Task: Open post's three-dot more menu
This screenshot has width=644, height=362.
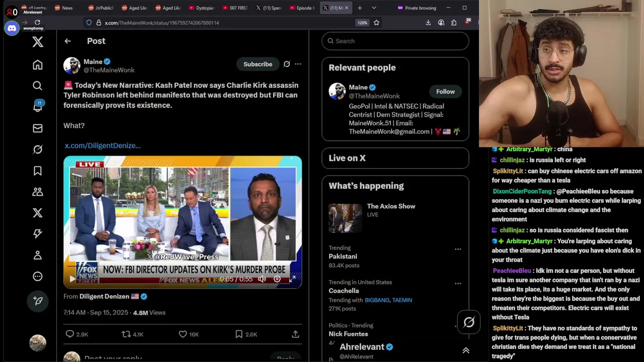Action: 298,64
